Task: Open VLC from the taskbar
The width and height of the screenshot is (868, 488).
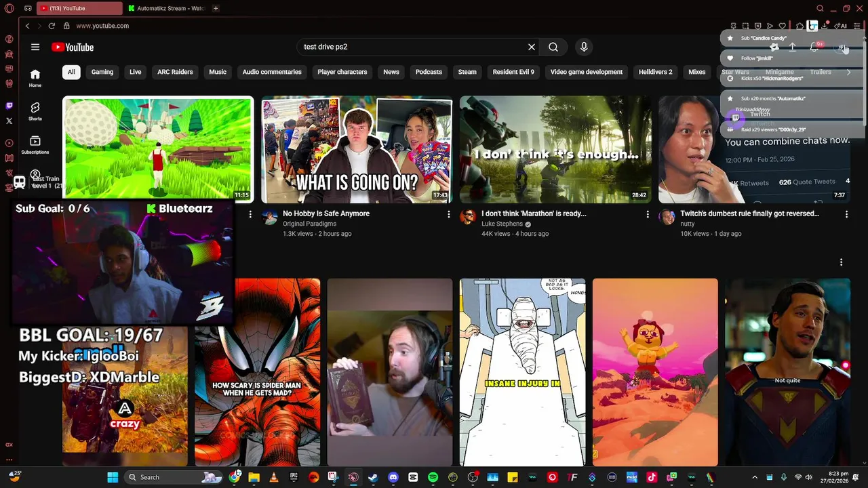Action: click(x=274, y=477)
